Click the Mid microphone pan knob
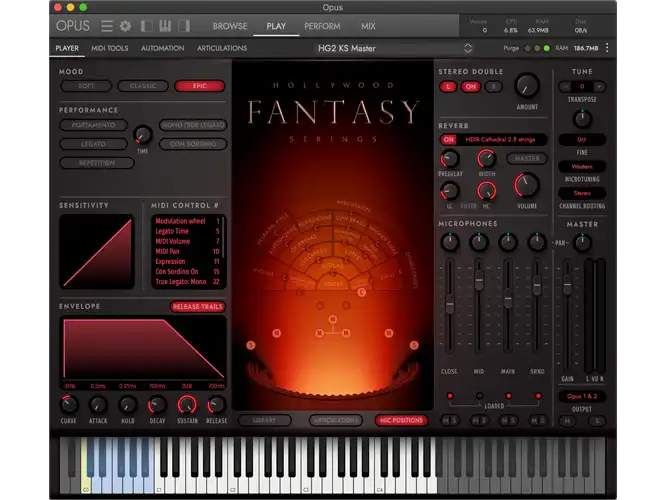This screenshot has height=500, width=667. click(479, 242)
